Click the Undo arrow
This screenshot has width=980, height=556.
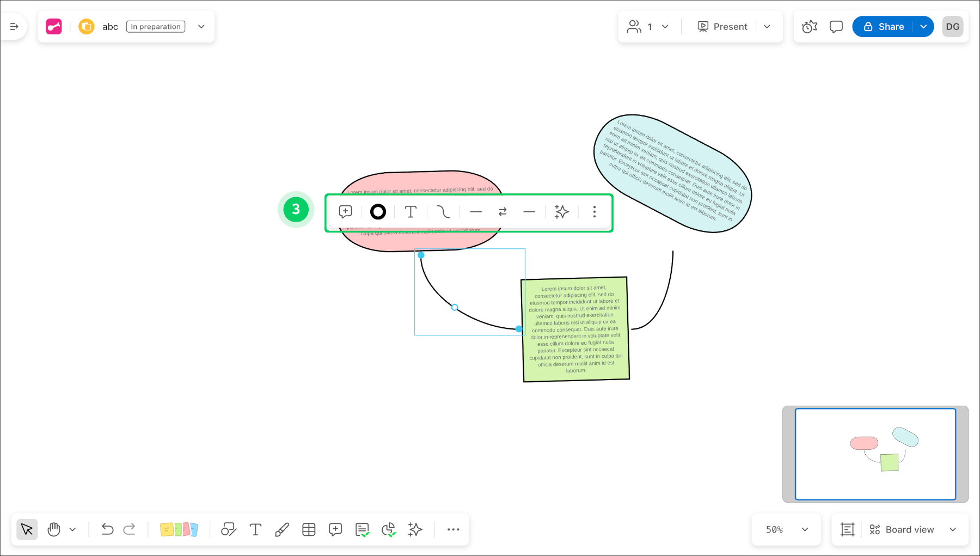tap(107, 529)
